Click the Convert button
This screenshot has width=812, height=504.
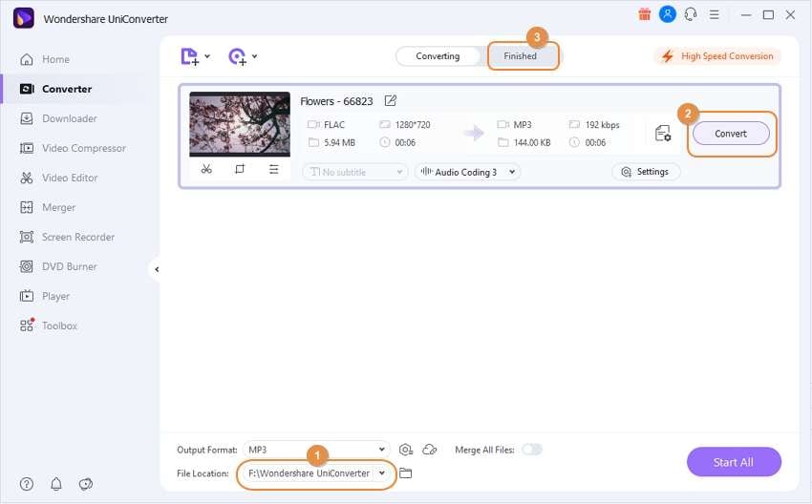(x=731, y=134)
